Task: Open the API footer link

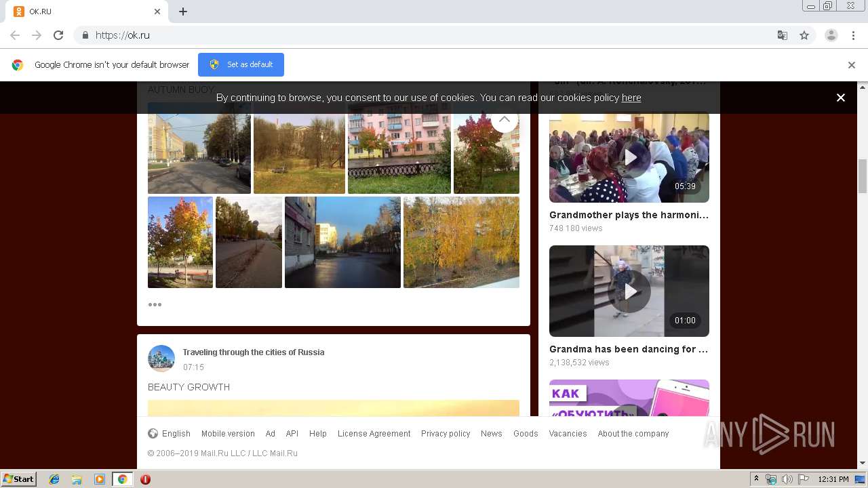Action: 292,434
